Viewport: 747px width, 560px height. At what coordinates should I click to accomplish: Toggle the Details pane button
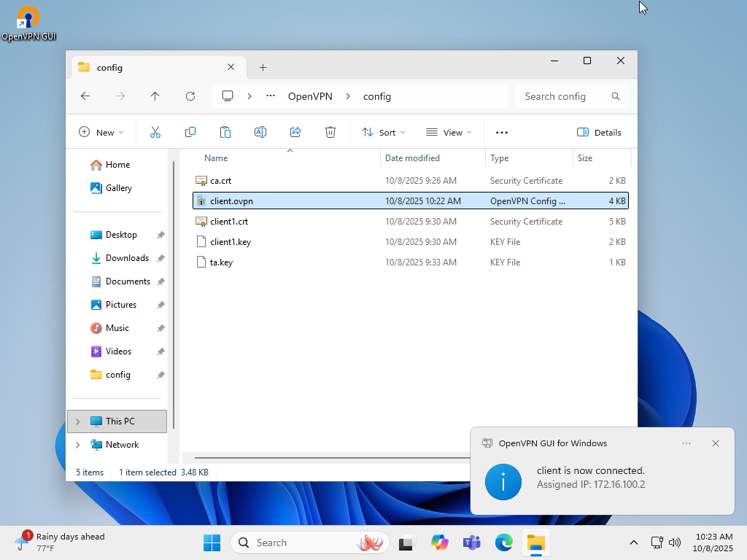[599, 132]
